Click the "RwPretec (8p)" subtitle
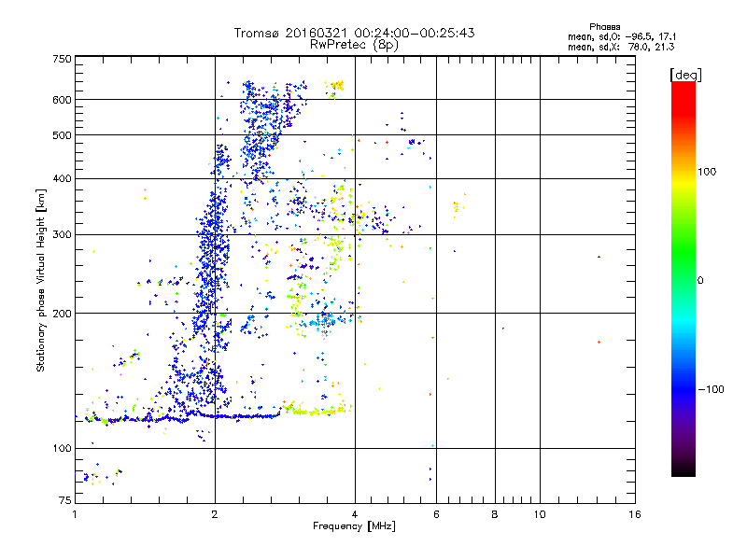This screenshot has width=747, height=560. (x=354, y=45)
